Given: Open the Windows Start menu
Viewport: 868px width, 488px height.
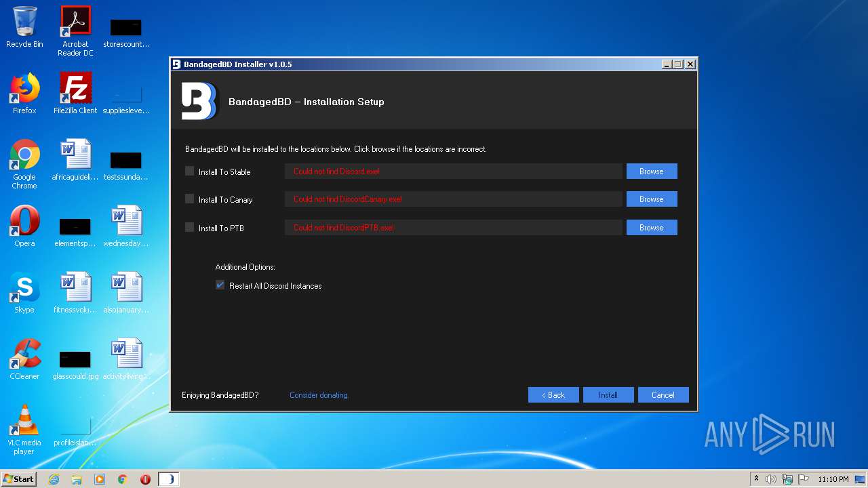Looking at the screenshot, I should coord(19,479).
